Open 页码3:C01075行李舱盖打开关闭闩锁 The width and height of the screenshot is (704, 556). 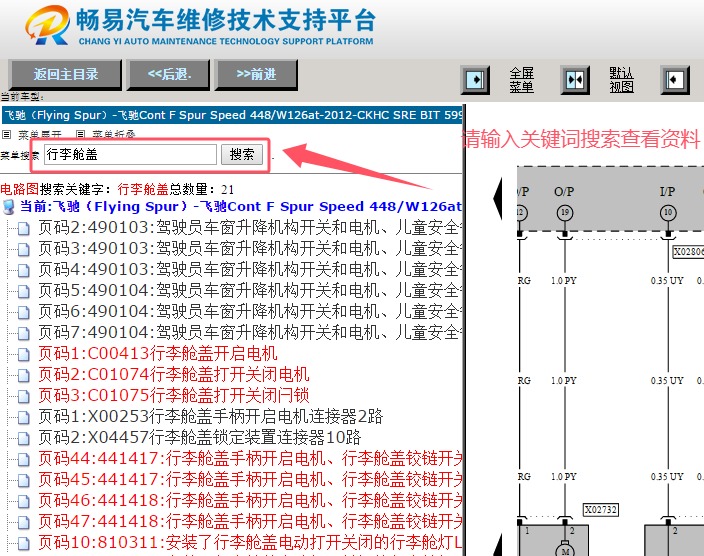pyautogui.click(x=174, y=396)
